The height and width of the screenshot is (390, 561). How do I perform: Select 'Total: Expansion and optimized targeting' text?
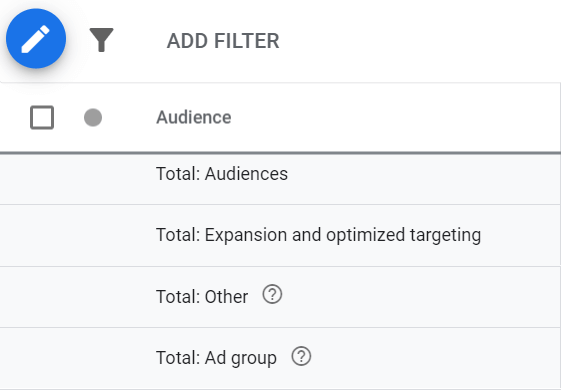[x=318, y=235]
